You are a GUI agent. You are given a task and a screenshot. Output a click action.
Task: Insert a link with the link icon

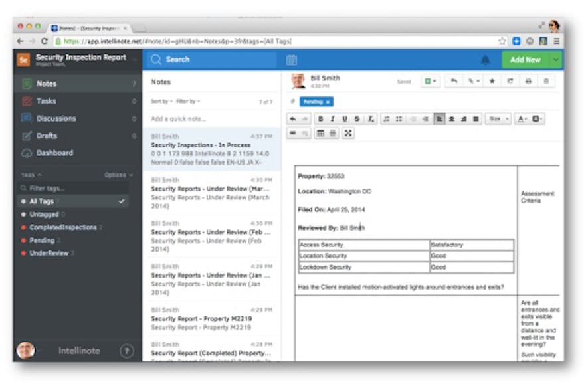293,133
